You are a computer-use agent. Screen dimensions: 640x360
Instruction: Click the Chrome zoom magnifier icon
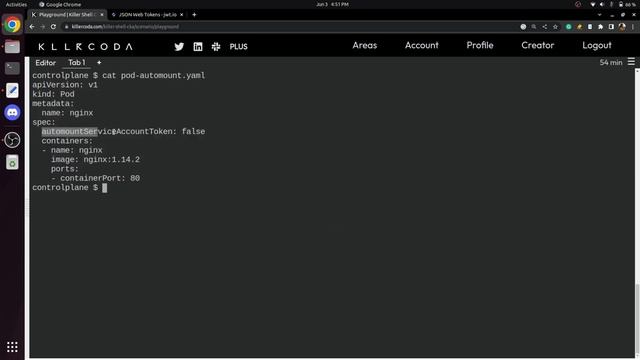(534, 27)
